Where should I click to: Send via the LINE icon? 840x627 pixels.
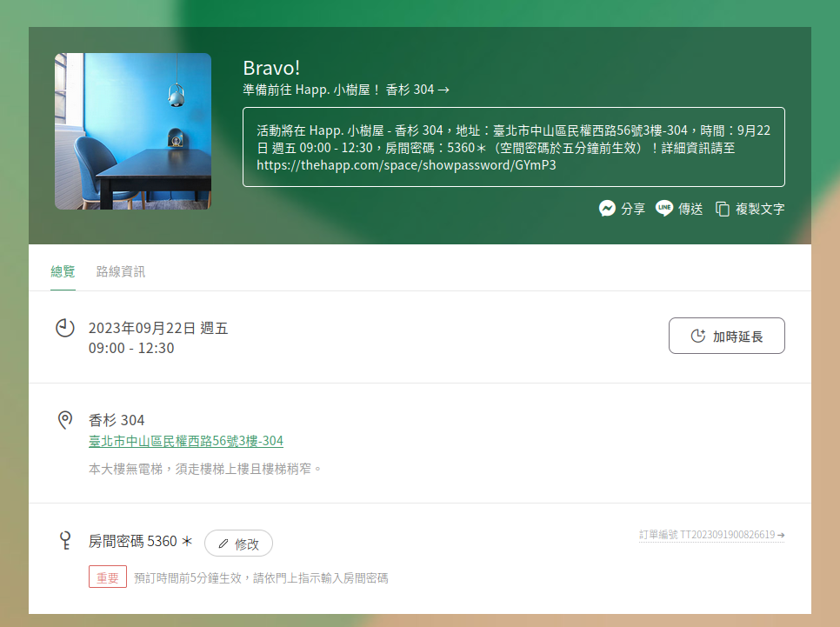point(664,209)
